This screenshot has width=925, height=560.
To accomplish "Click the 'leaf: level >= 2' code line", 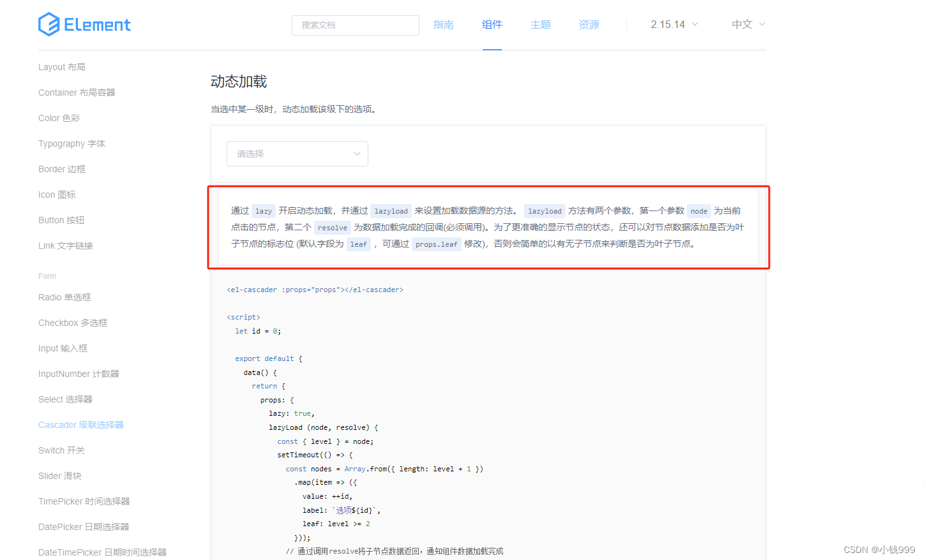I will (x=336, y=524).
